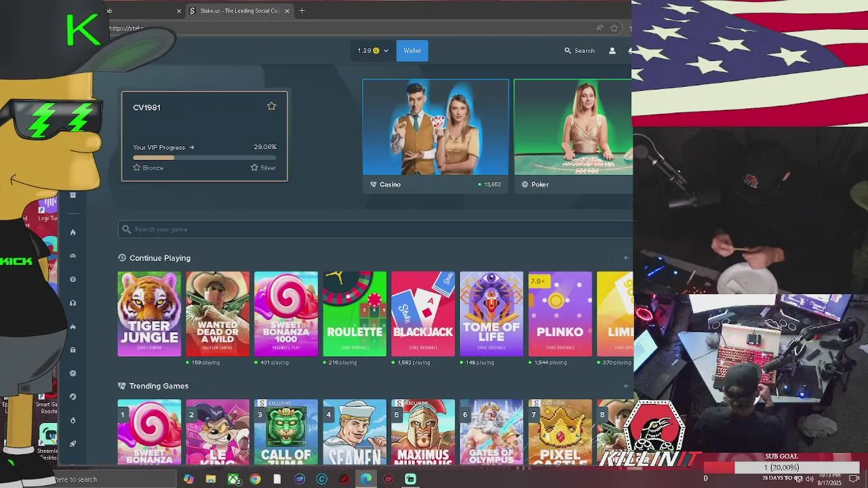
Task: Open Tome of Life game tile
Action: tap(492, 314)
